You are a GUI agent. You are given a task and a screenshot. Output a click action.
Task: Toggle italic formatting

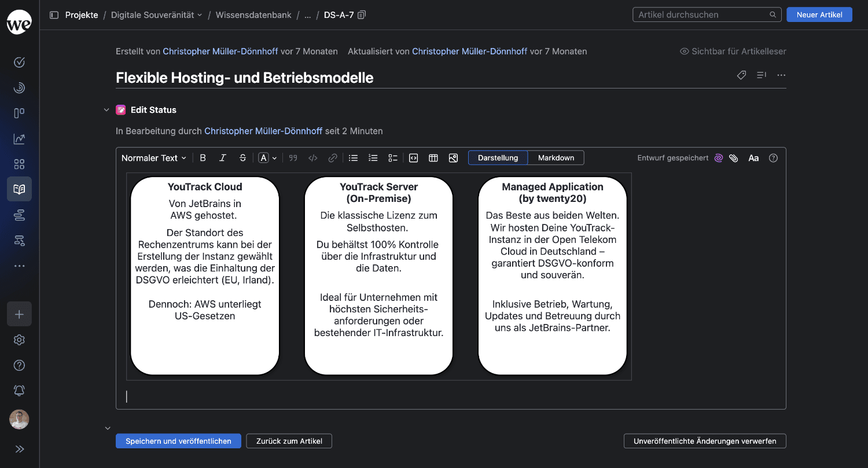point(223,158)
